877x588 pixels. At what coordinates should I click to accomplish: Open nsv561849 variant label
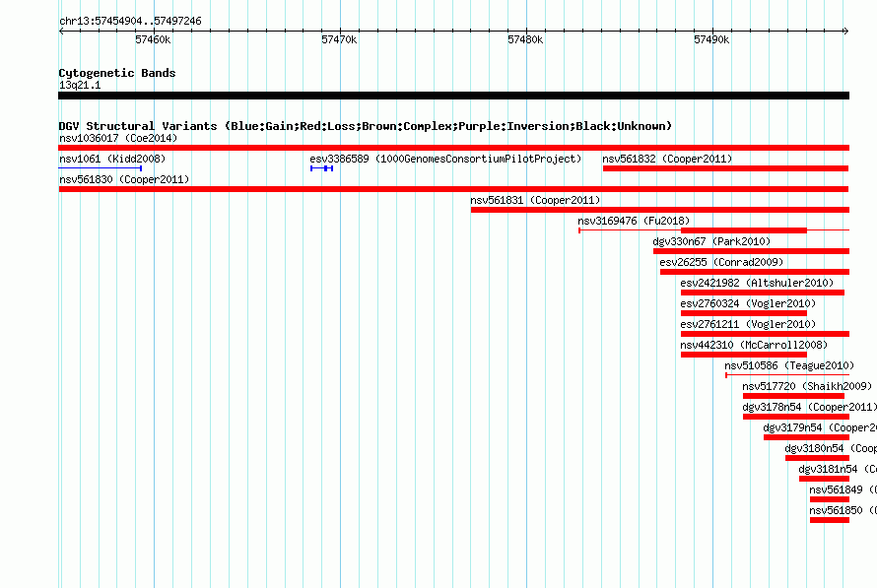point(843,490)
